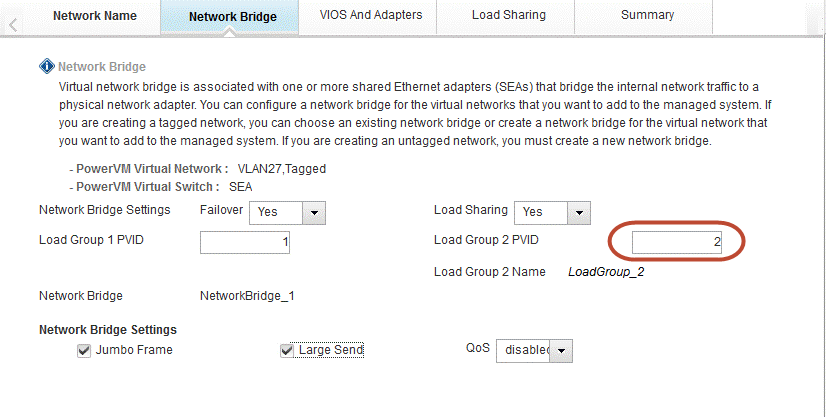826x417 pixels.
Task: Click the Jumbo Frame label
Action: tap(134, 350)
